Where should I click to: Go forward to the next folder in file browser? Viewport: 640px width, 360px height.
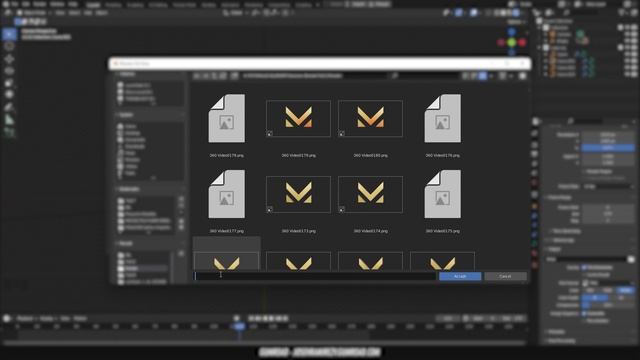coord(206,76)
